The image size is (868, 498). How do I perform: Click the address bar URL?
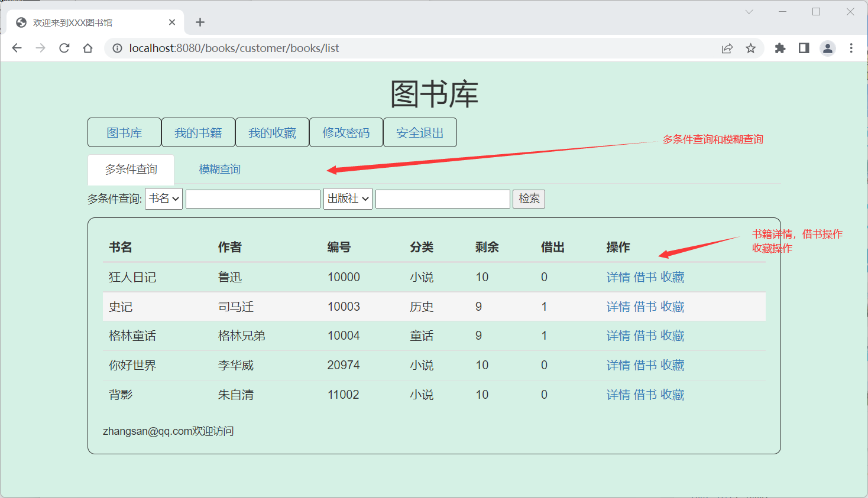tap(234, 48)
